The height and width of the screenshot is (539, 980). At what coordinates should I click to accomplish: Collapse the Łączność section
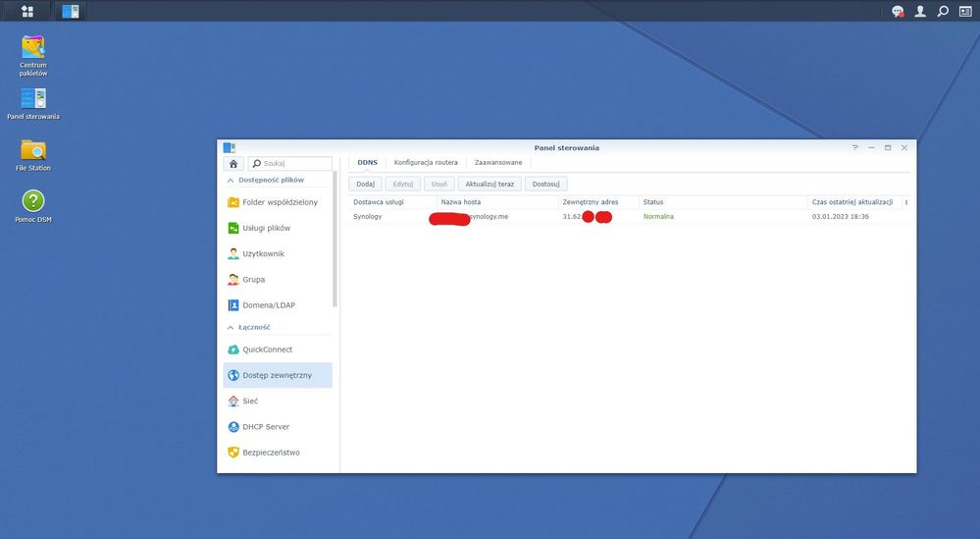click(x=232, y=327)
